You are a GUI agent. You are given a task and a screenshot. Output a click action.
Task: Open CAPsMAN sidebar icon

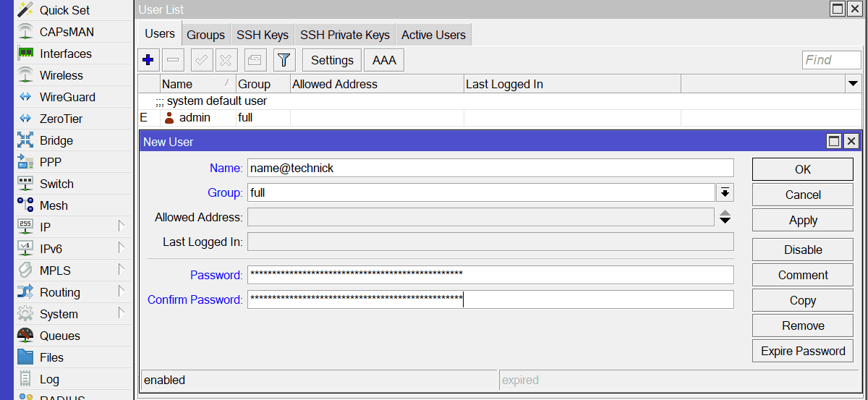[x=25, y=32]
